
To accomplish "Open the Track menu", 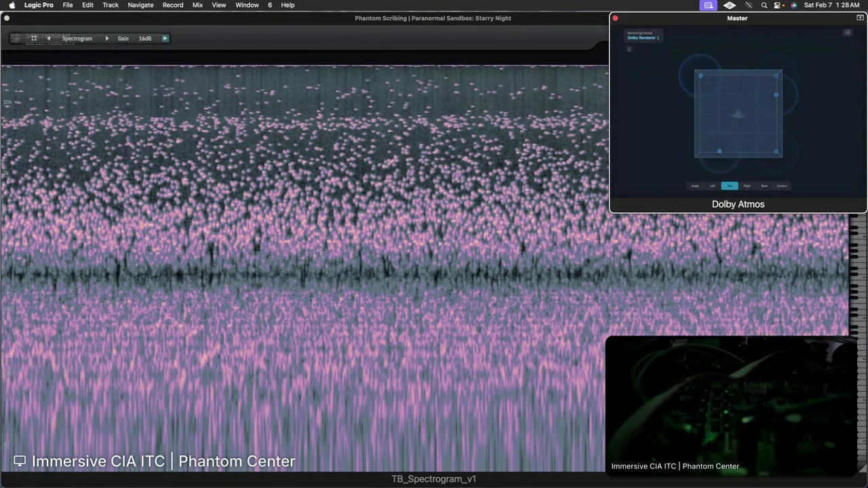I will [111, 5].
